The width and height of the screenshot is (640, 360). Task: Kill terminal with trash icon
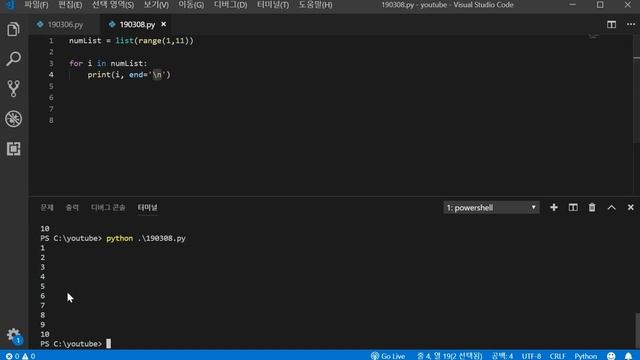592,207
